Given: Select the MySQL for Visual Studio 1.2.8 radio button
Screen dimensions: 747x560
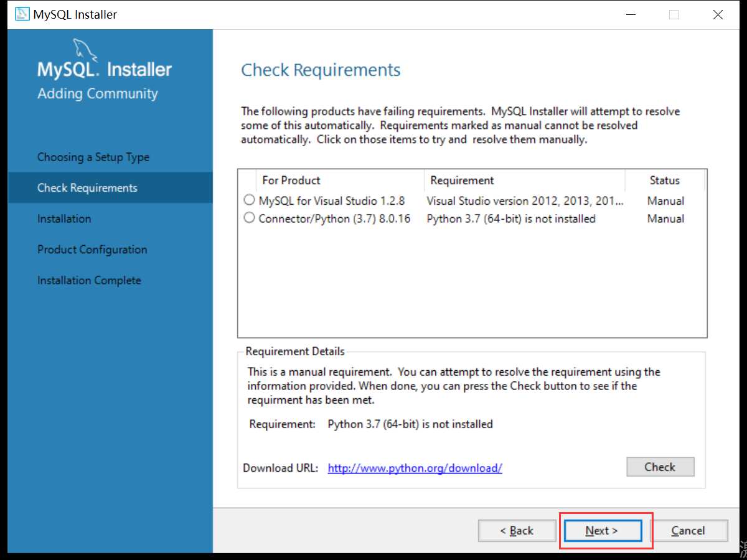Looking at the screenshot, I should pyautogui.click(x=249, y=200).
